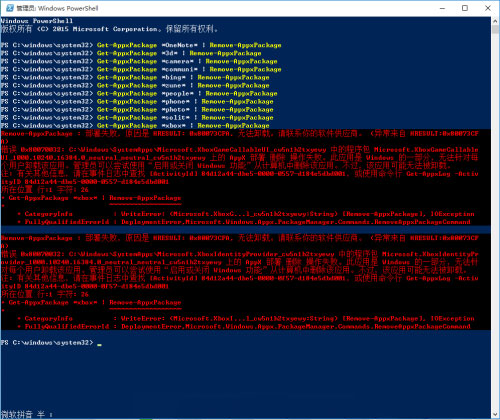
Task: Click the title text '管理员: Windows PowerShell'
Action: pos(57,8)
